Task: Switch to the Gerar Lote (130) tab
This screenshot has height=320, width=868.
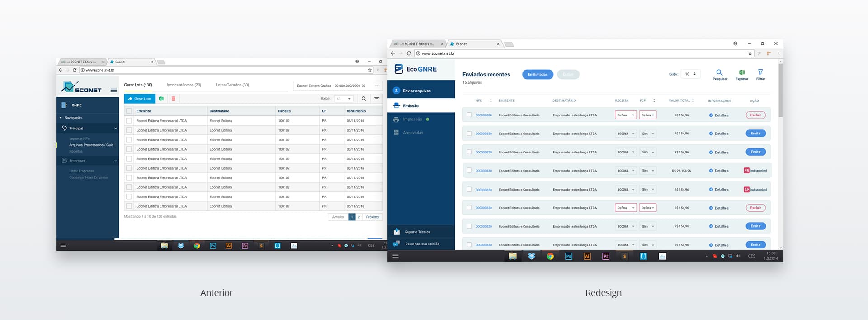Action: 138,85
